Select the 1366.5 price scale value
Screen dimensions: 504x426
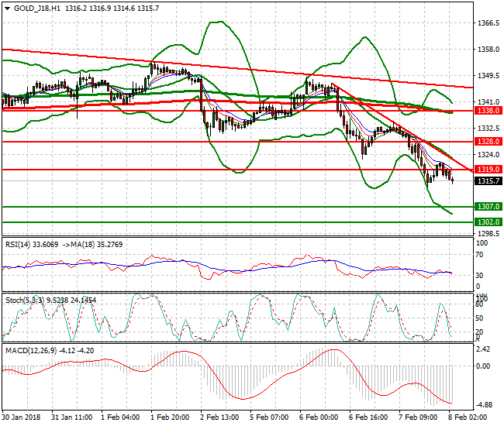point(488,23)
